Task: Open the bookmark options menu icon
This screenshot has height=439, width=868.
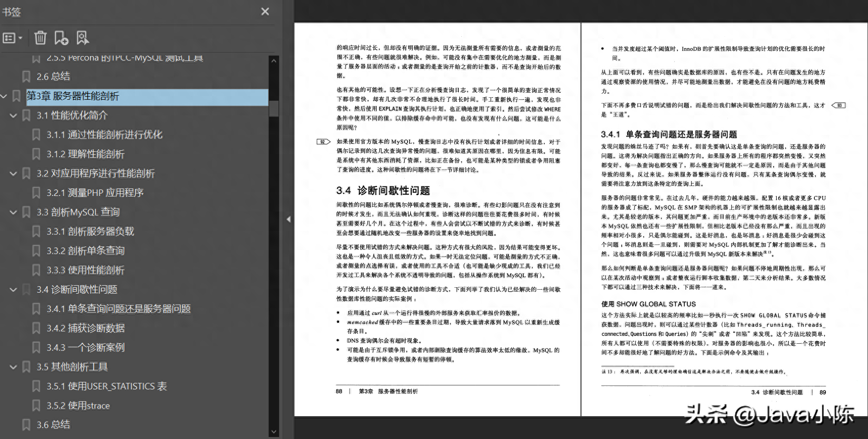Action: (x=12, y=38)
